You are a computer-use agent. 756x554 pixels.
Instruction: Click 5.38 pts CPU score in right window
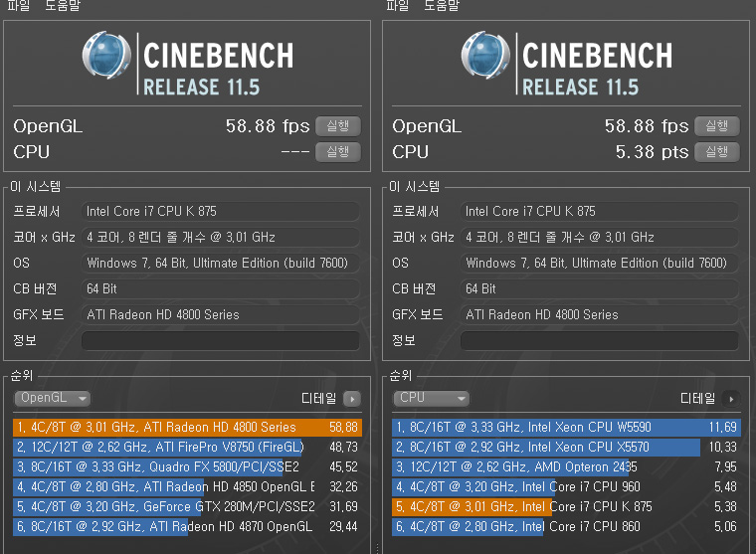[652, 152]
